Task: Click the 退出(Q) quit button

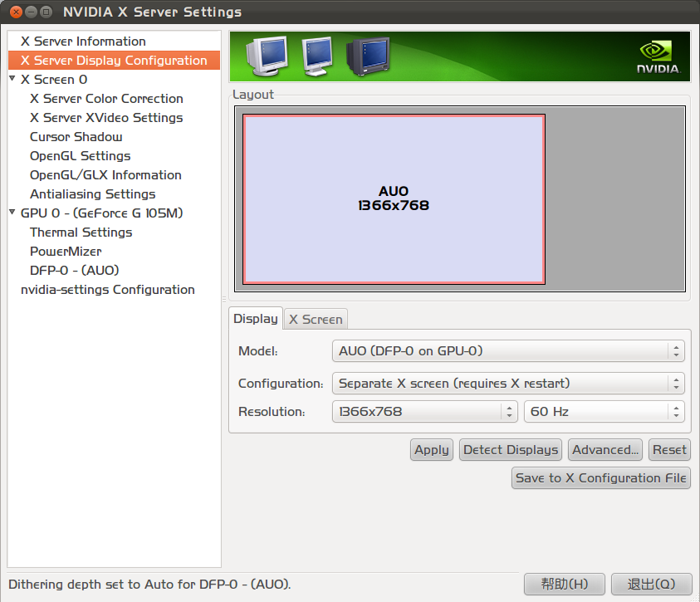Action: pos(651,585)
